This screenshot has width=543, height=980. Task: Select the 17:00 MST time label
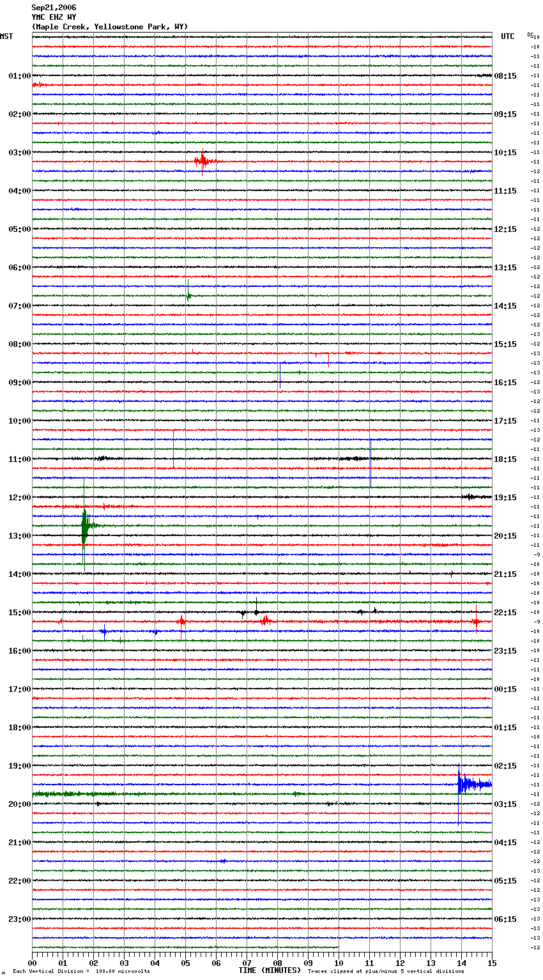pos(20,689)
